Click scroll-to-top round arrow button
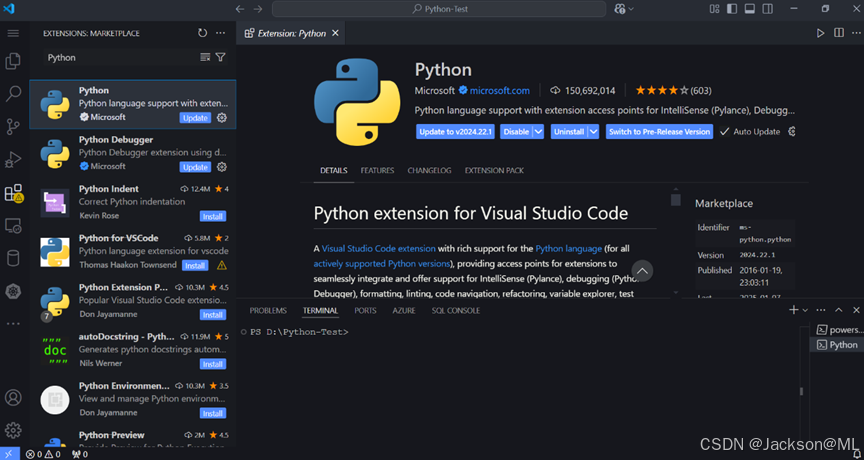864x460 pixels. 642,270
